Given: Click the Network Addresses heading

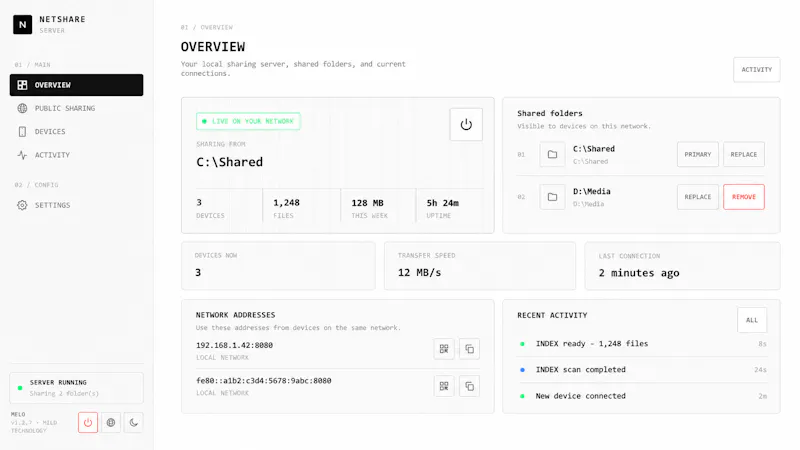Looking at the screenshot, I should [235, 315].
